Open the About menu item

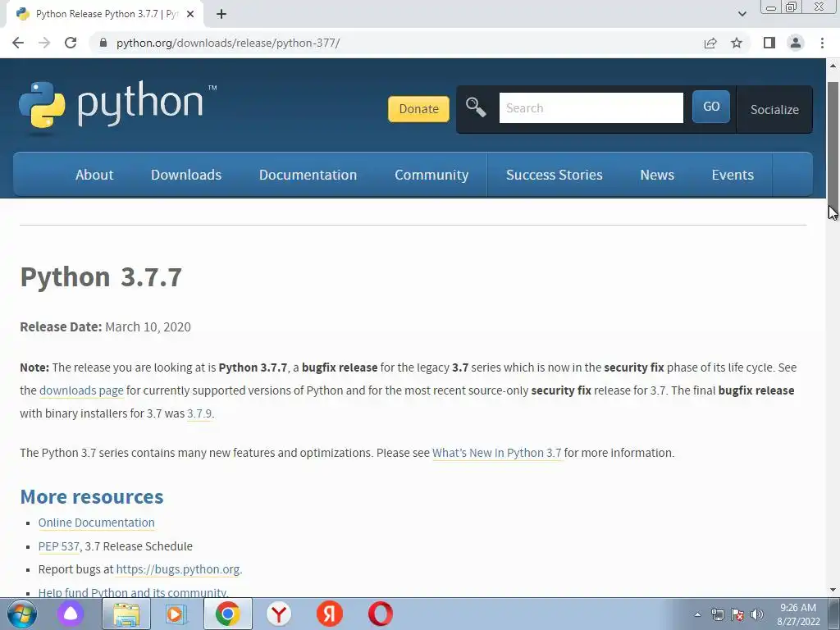pyautogui.click(x=94, y=175)
